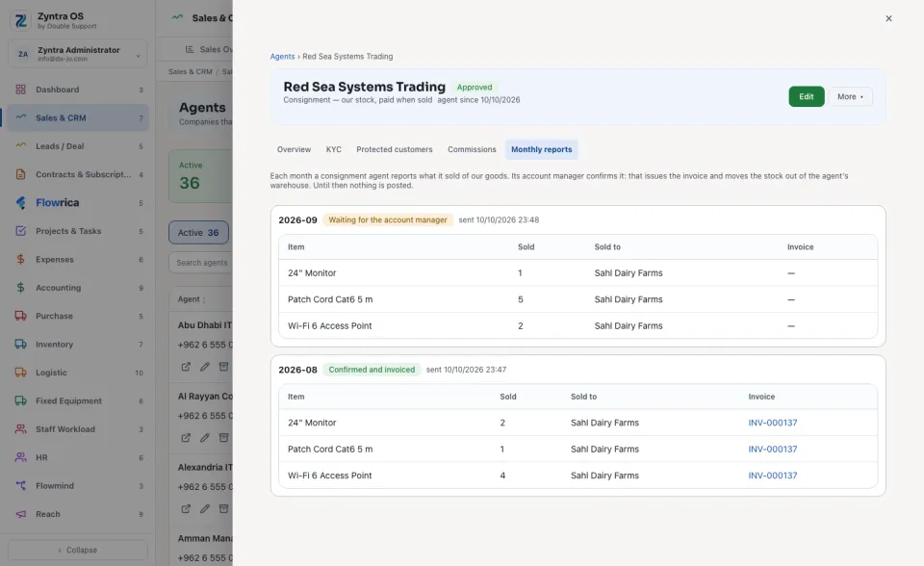Click archive icon for Alexandria agent

[x=223, y=508]
